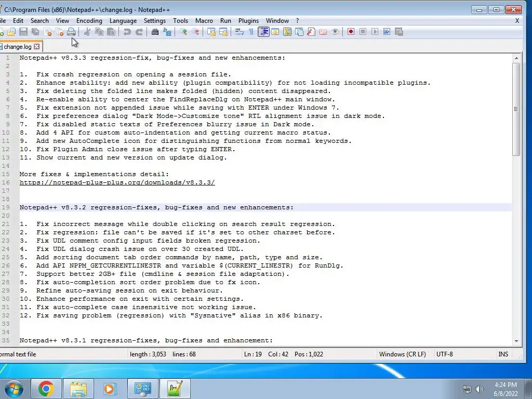Open the Macro menu
The height and width of the screenshot is (399, 532).
tap(204, 21)
